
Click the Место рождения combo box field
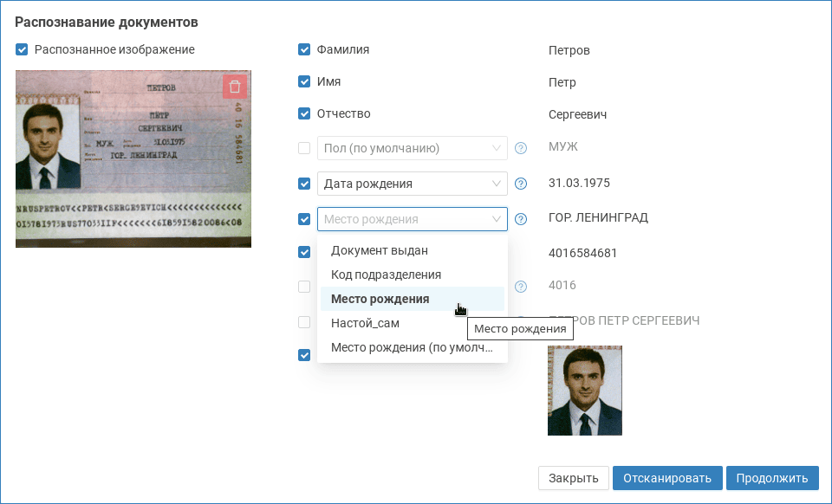click(412, 219)
